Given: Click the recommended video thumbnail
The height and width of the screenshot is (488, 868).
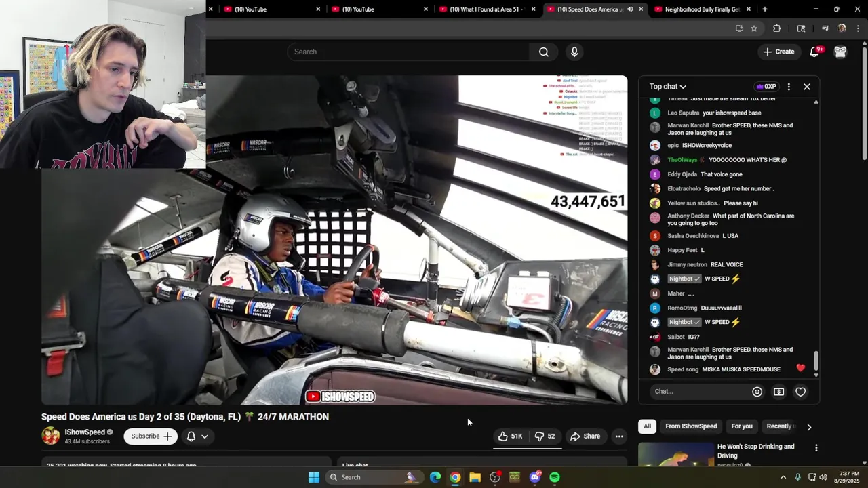Looking at the screenshot, I should pyautogui.click(x=676, y=455).
